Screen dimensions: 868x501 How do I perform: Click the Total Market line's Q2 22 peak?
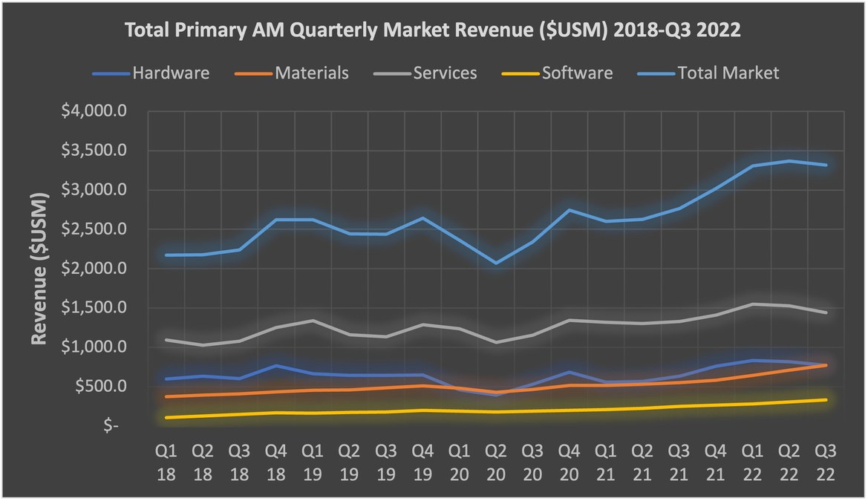click(789, 161)
